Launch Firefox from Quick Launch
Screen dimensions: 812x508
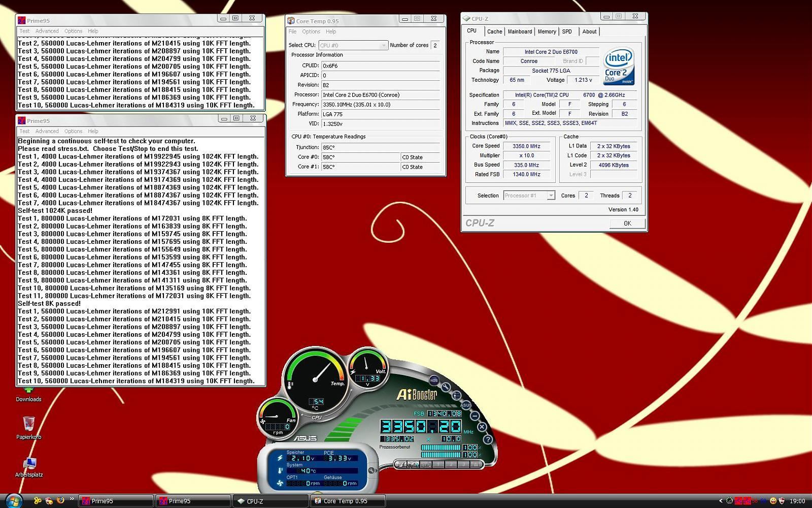tap(60, 500)
